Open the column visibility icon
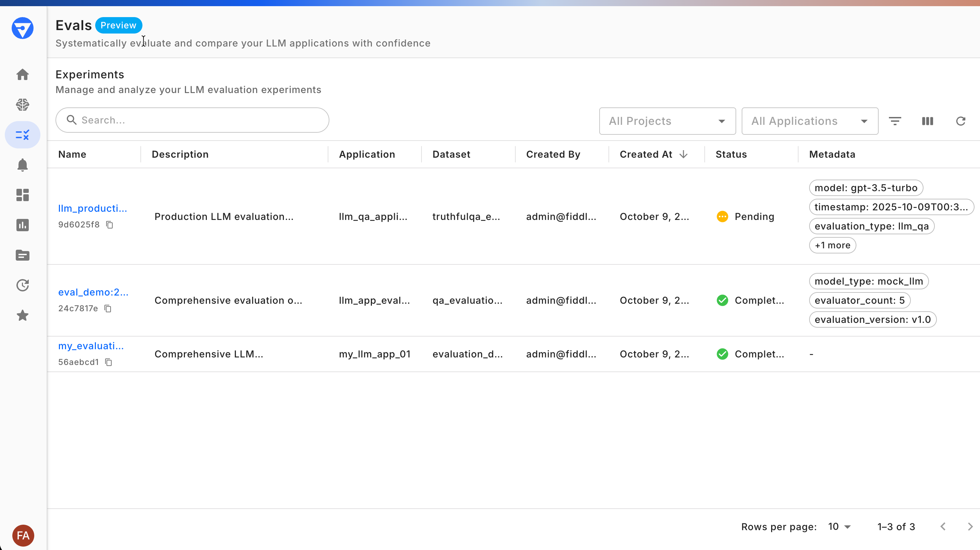The width and height of the screenshot is (980, 550). tap(927, 121)
